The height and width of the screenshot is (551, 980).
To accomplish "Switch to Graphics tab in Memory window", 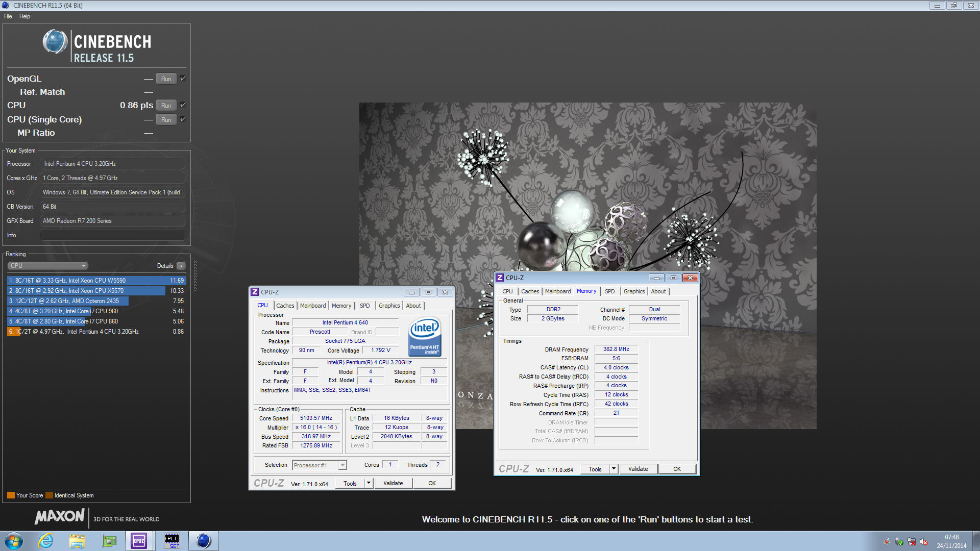I will pyautogui.click(x=634, y=291).
